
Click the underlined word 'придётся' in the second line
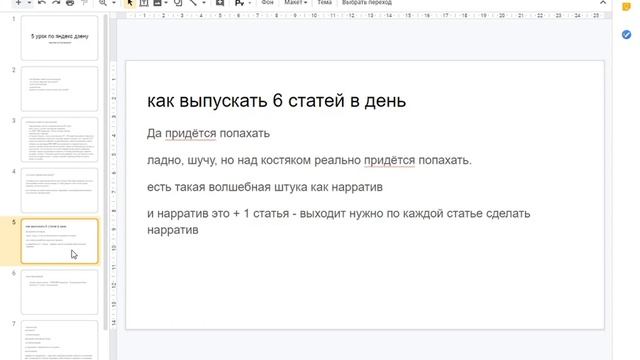(389, 160)
